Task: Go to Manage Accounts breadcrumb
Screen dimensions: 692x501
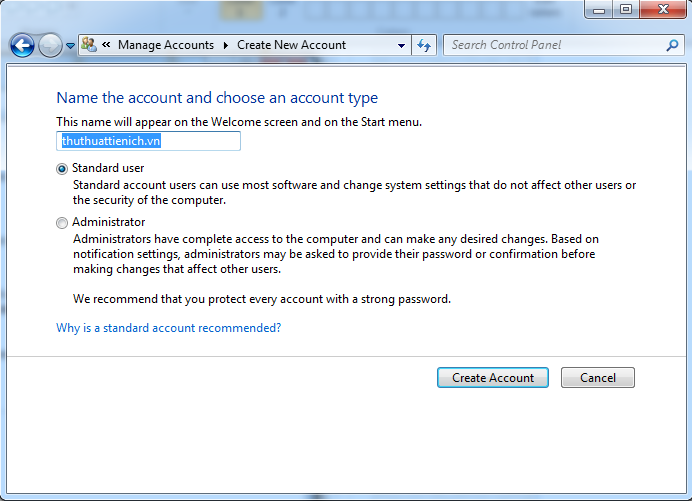Action: point(165,45)
